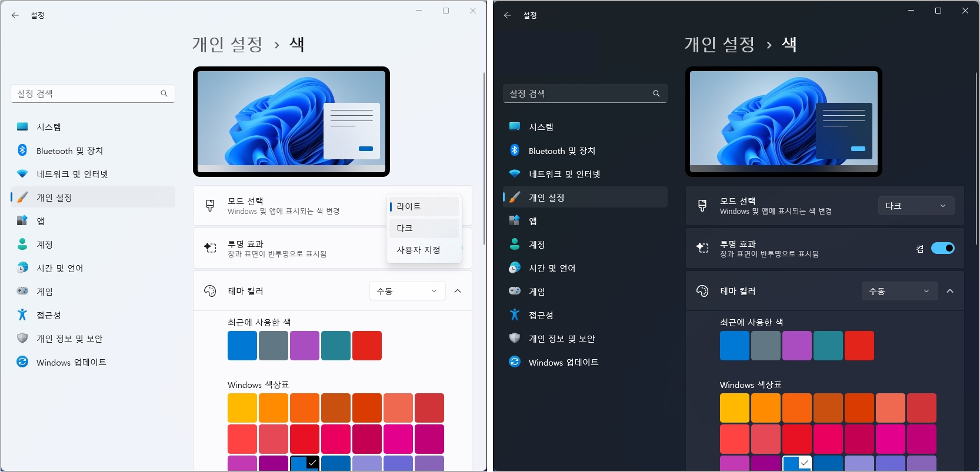
Task: Click the Bluetooth icon in the light window
Action: [22, 150]
